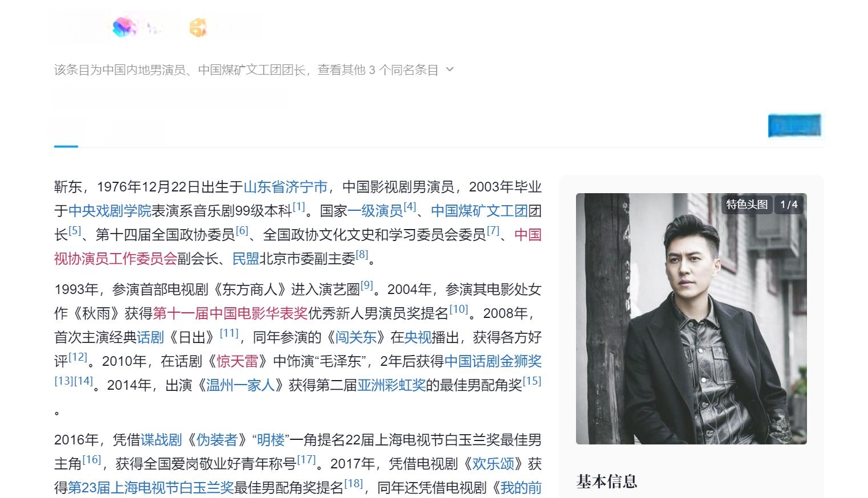Select the active tab with blue underline
868x498 pixels.
pyautogui.click(x=66, y=132)
